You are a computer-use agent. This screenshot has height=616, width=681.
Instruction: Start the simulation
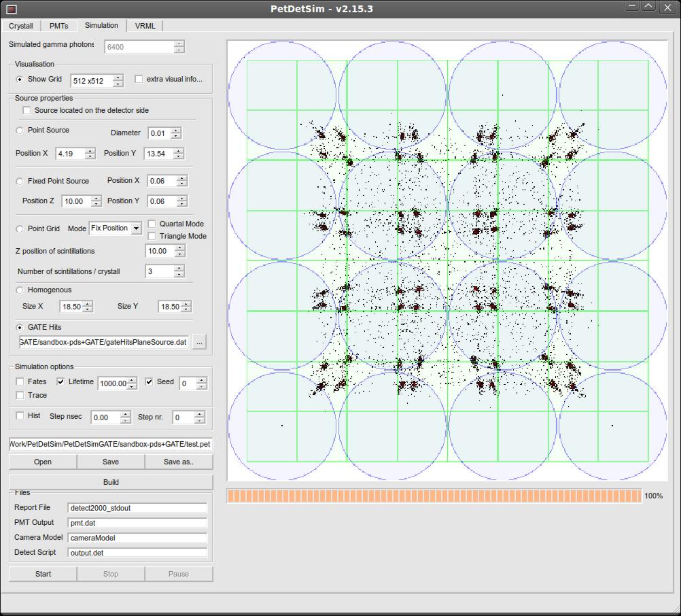[x=43, y=574]
